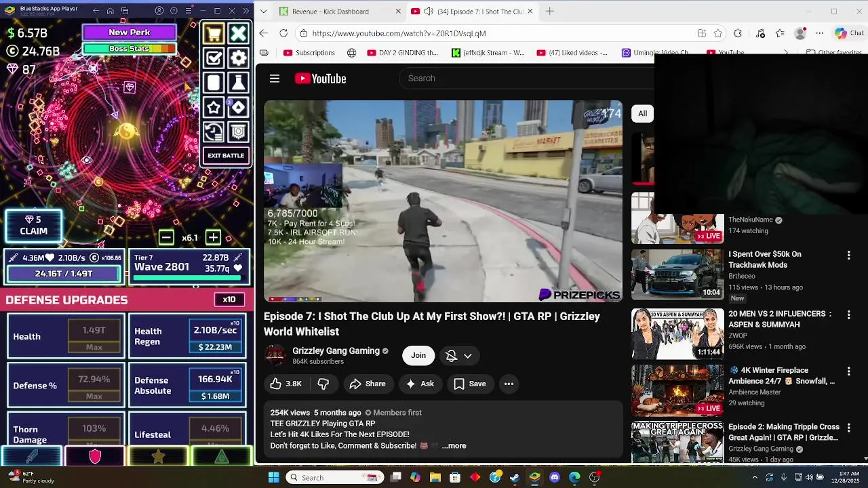Viewport: 868px width, 488px height.
Task: Save the video to a playlist
Action: (x=470, y=384)
